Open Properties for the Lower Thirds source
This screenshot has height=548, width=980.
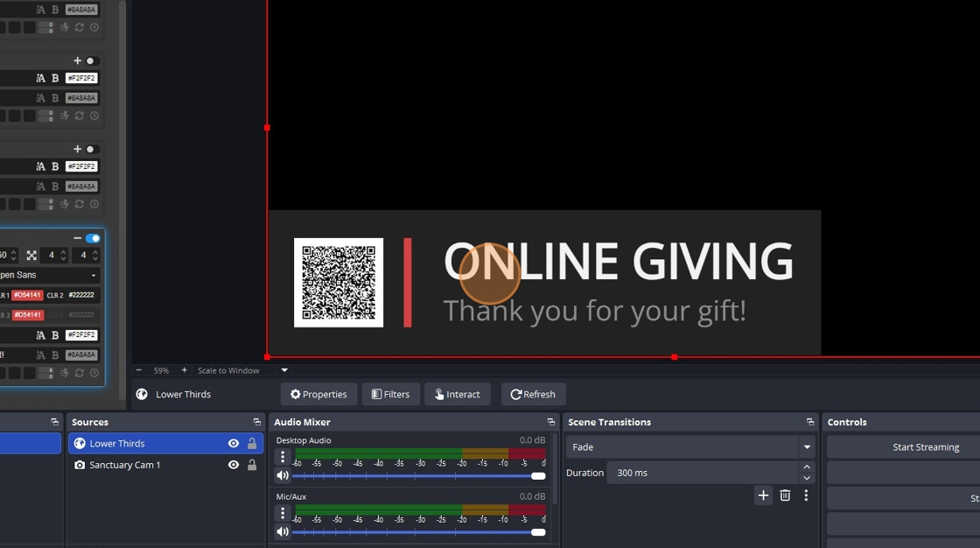(x=318, y=394)
